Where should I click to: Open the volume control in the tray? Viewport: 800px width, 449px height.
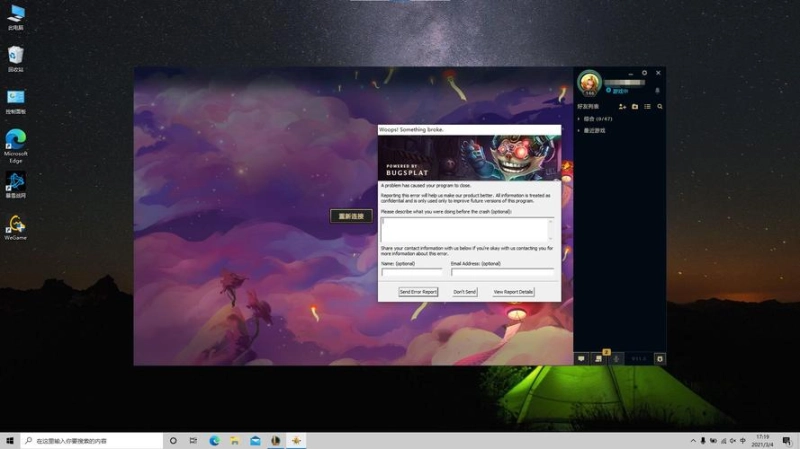coord(733,441)
